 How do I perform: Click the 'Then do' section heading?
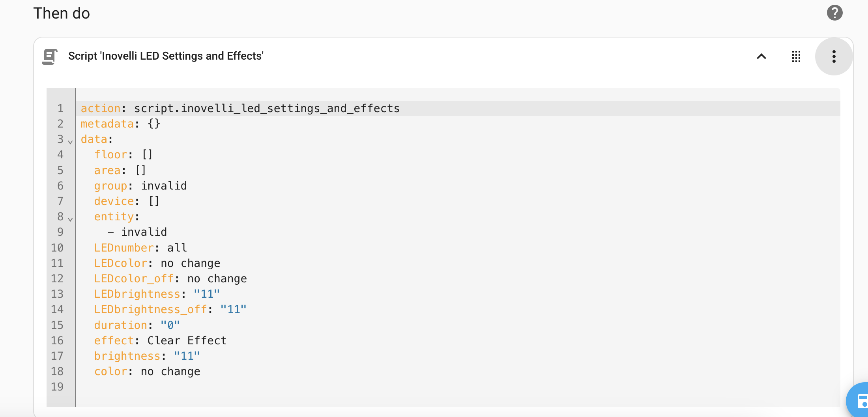(x=62, y=13)
